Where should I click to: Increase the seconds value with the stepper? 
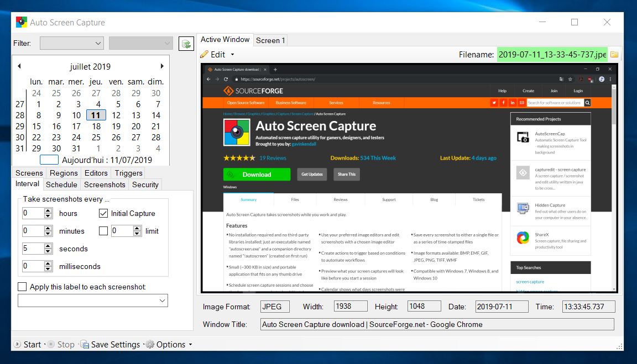[x=48, y=246]
